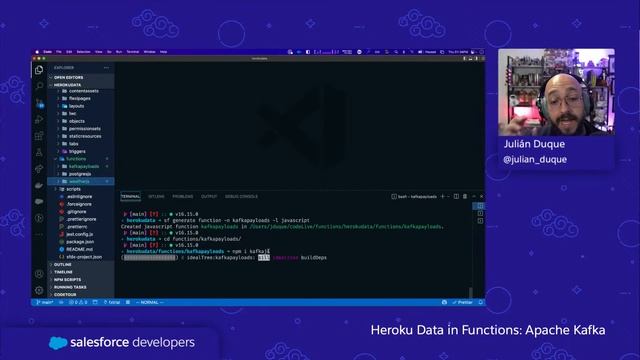Viewport: 640px width, 360px height.
Task: Open the Salesforce cloud icon in the activity bar
Action: pos(39,202)
